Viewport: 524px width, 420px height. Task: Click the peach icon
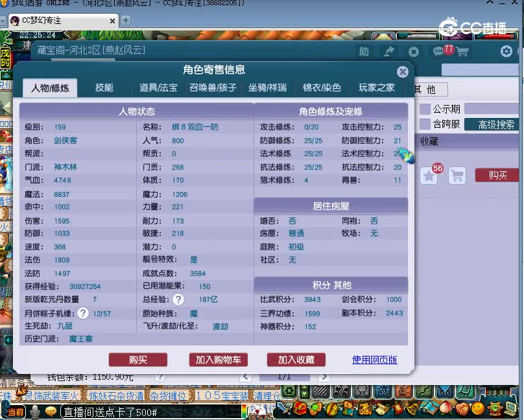[x=446, y=408]
